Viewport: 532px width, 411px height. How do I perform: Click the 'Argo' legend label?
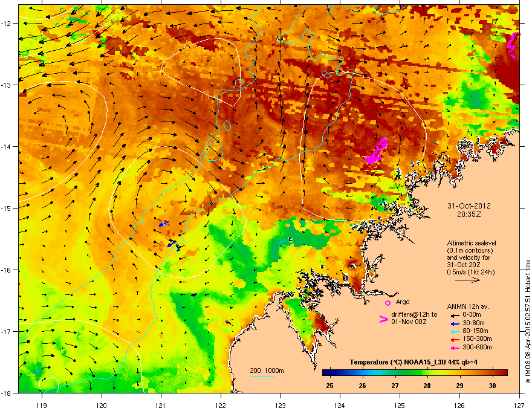pos(403,302)
